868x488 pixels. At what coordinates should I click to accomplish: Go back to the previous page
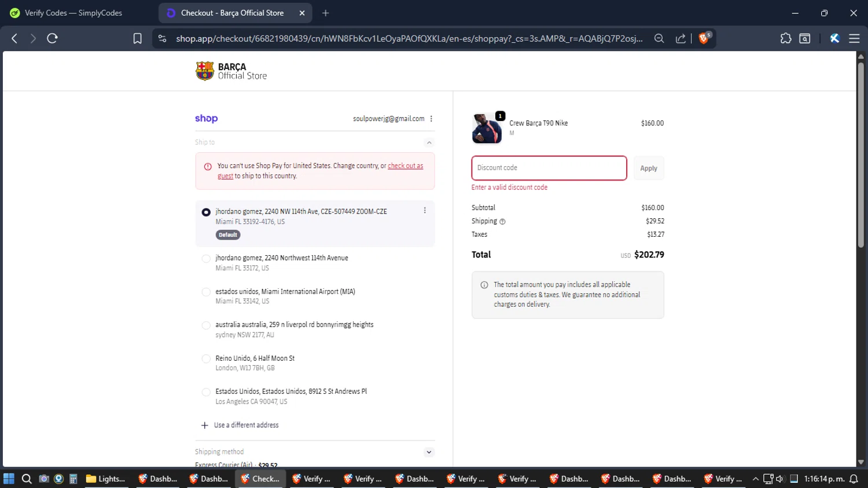pyautogui.click(x=14, y=38)
